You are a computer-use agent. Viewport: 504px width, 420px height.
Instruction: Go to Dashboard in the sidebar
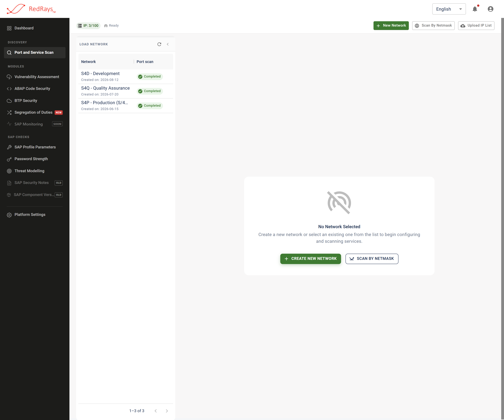coord(35,28)
